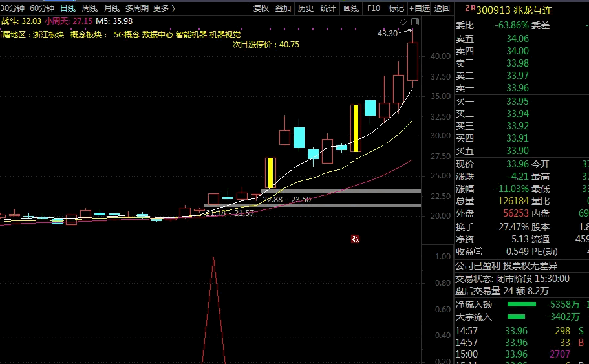Switch to the 30分钟 period
This screenshot has width=589, height=364.
click(x=12, y=8)
